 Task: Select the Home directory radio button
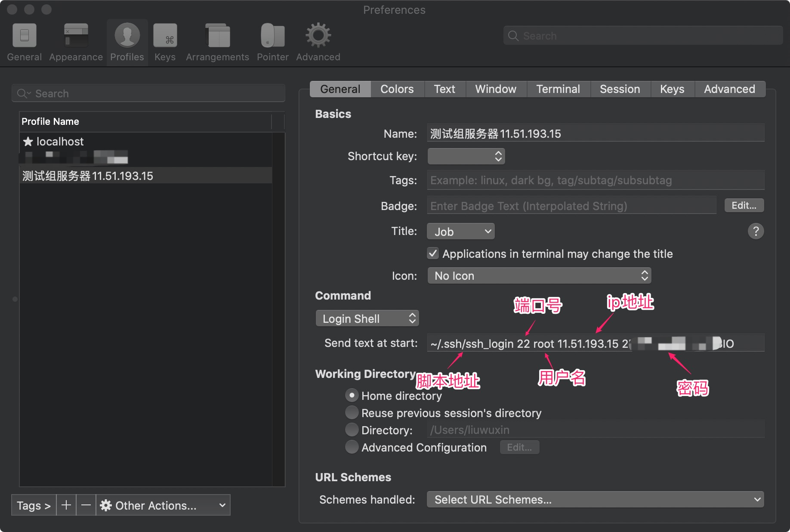click(x=352, y=395)
